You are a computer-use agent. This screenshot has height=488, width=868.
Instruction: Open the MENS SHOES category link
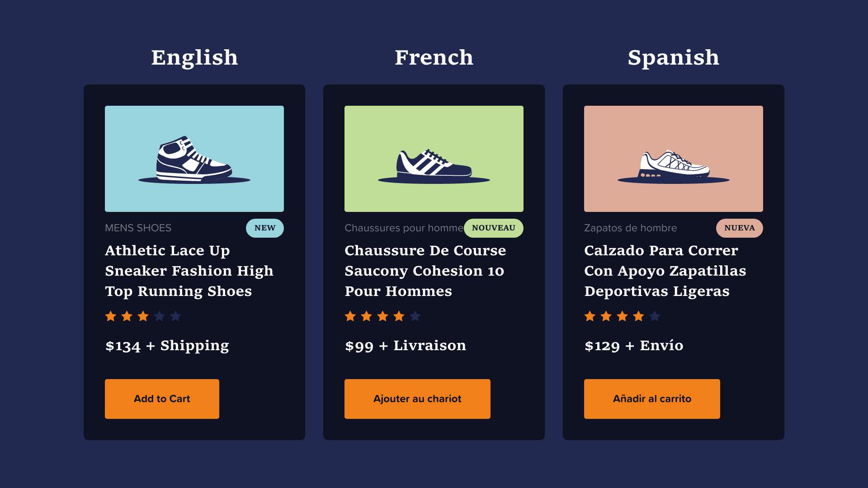(138, 228)
